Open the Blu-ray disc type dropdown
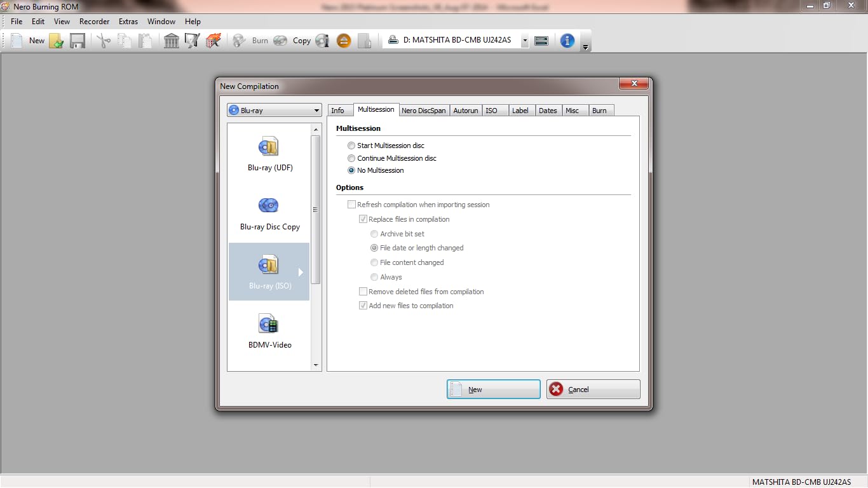 pos(275,111)
